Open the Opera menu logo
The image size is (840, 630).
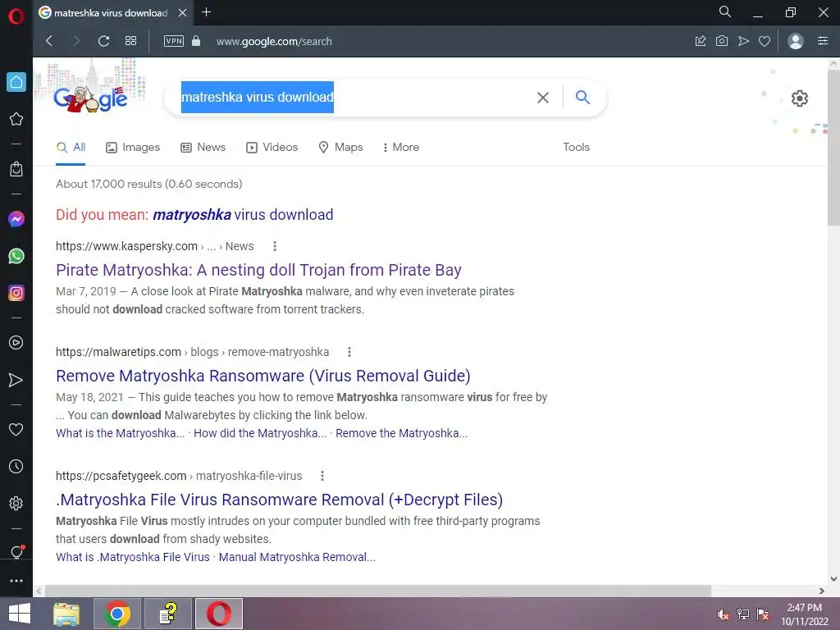click(16, 16)
